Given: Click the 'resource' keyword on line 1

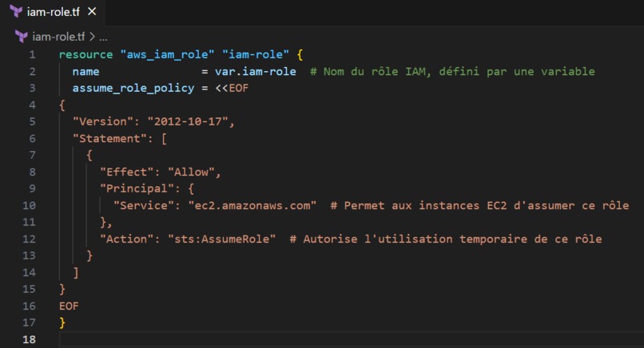Looking at the screenshot, I should tap(85, 54).
